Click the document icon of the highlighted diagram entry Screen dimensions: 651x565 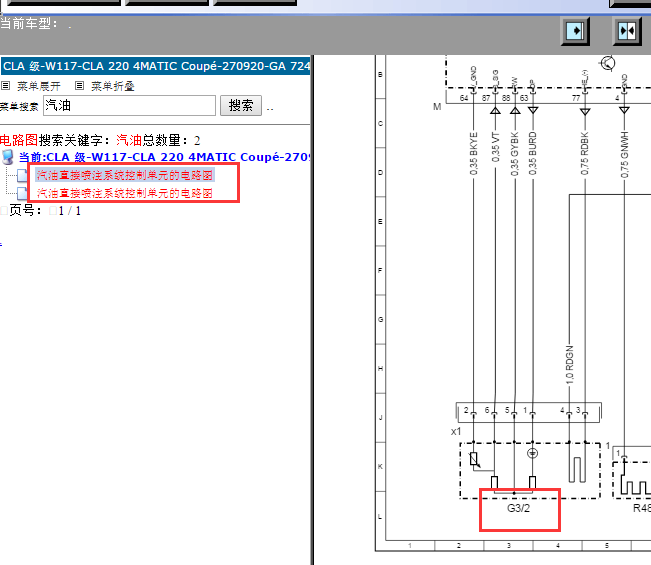pos(22,175)
